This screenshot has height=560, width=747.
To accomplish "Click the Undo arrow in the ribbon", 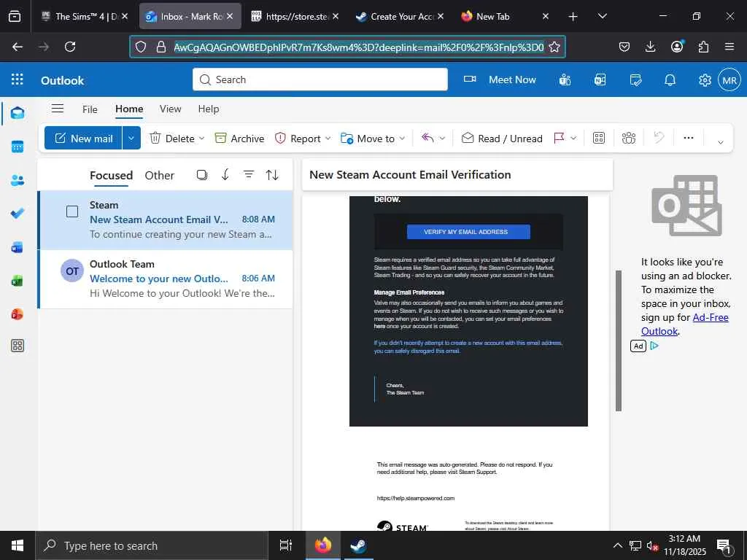I will coord(659,138).
